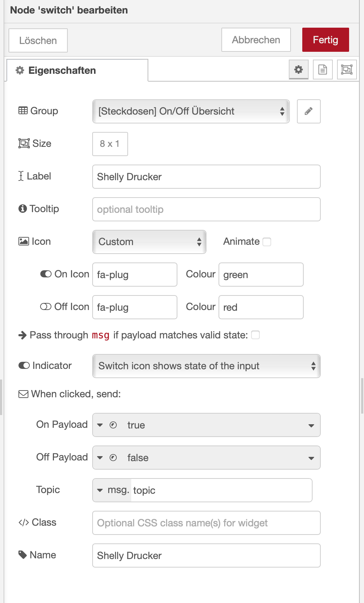Click the On Icon colour green field
This screenshot has width=364, height=603.
click(261, 275)
